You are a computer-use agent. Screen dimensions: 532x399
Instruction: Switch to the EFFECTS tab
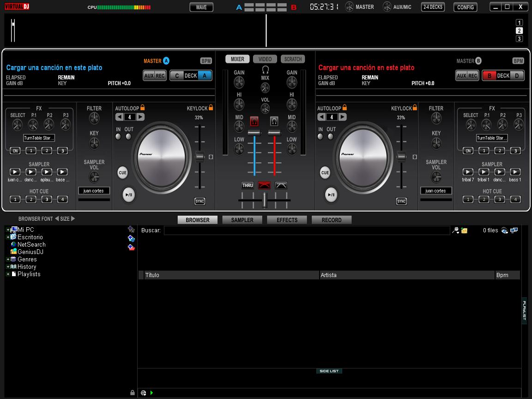coord(286,219)
